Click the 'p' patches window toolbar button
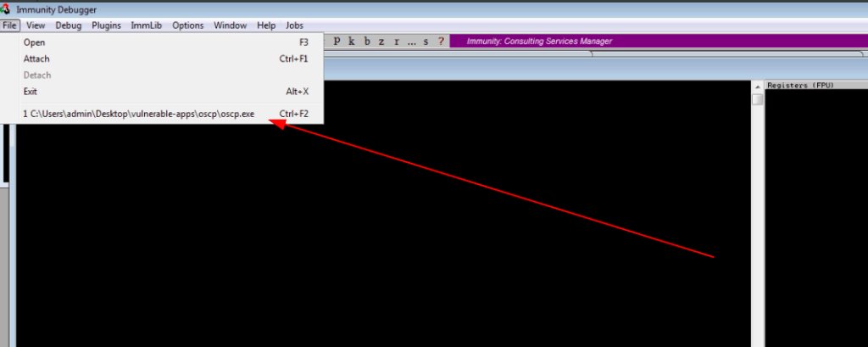868x347 pixels. [x=337, y=42]
